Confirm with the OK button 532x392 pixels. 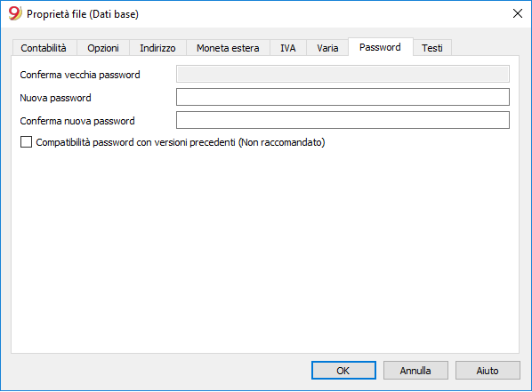click(x=343, y=371)
